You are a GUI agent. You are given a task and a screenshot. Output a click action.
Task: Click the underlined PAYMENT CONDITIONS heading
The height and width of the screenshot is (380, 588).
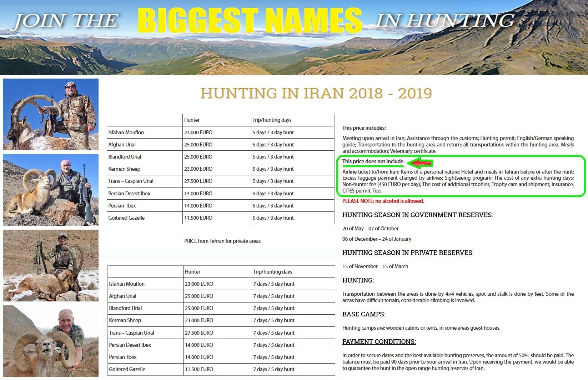coord(379,342)
